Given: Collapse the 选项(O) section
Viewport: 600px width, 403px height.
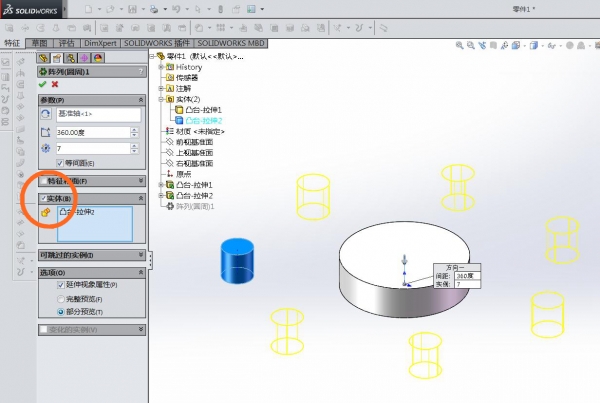Looking at the screenshot, I should (141, 272).
